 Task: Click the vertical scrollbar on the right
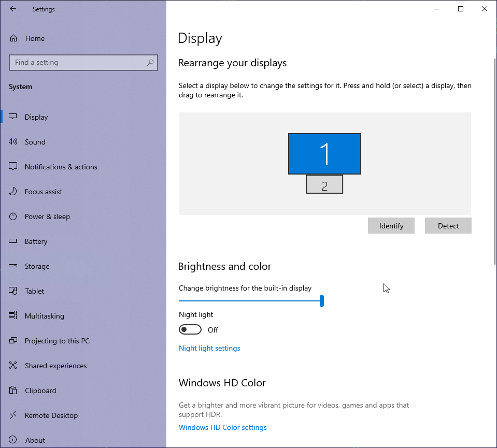pyautogui.click(x=495, y=162)
